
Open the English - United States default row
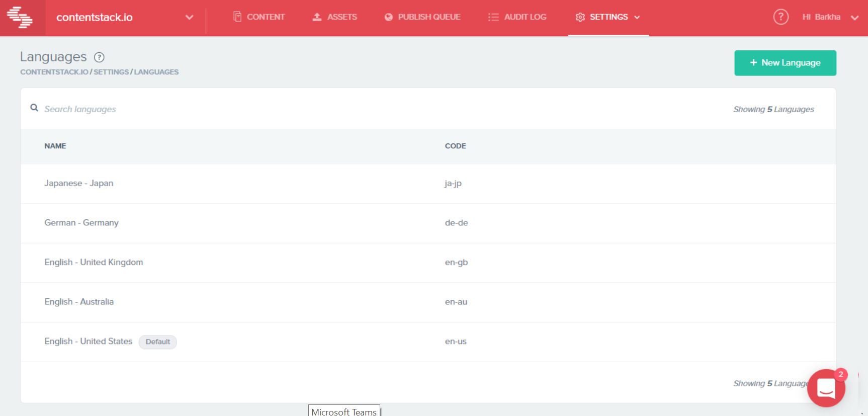pos(428,342)
